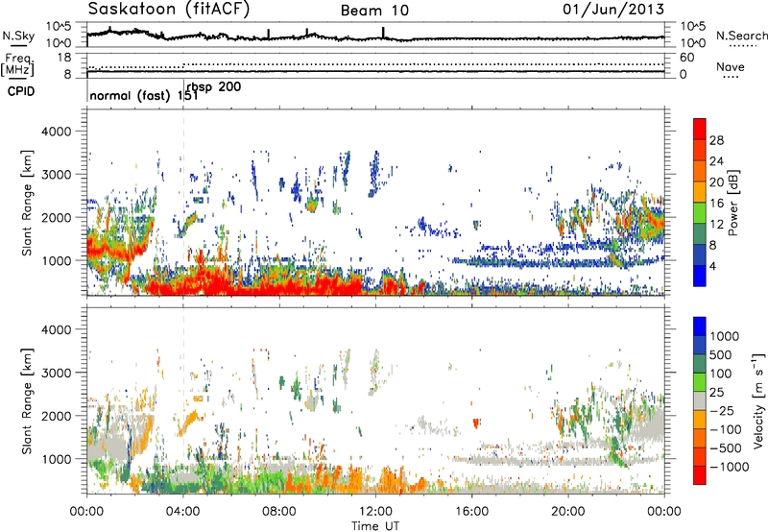768x532 pixels.
Task: Click the 28 tick on the power colorbar
Action: 716,140
